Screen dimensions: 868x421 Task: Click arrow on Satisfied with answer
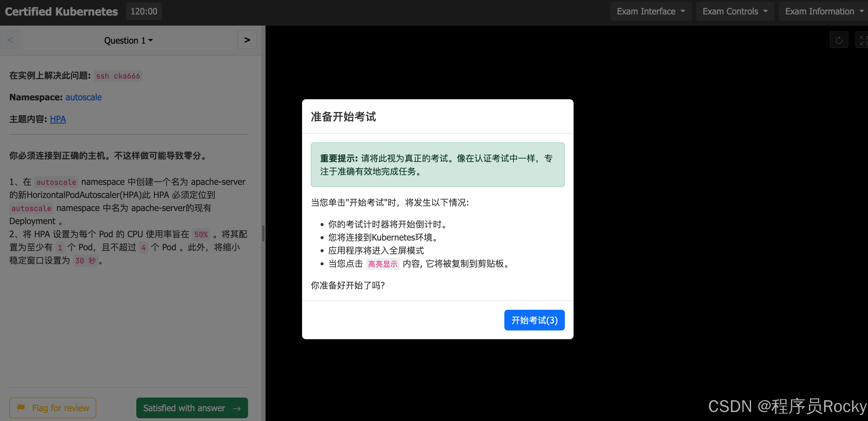coord(237,408)
